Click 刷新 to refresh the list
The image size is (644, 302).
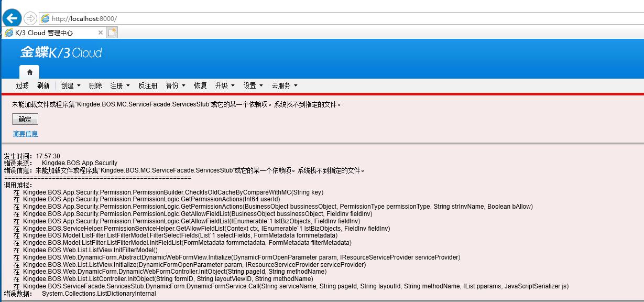[43, 85]
